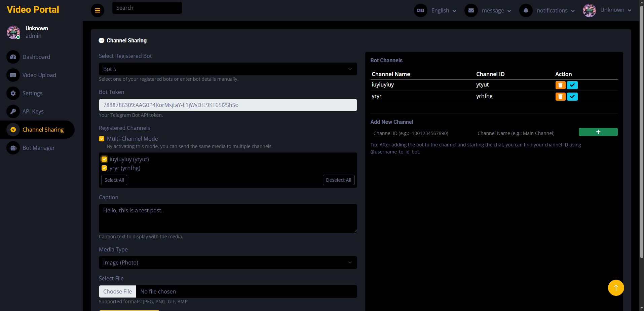
Task: Expand the Media Type dropdown
Action: pyautogui.click(x=228, y=263)
